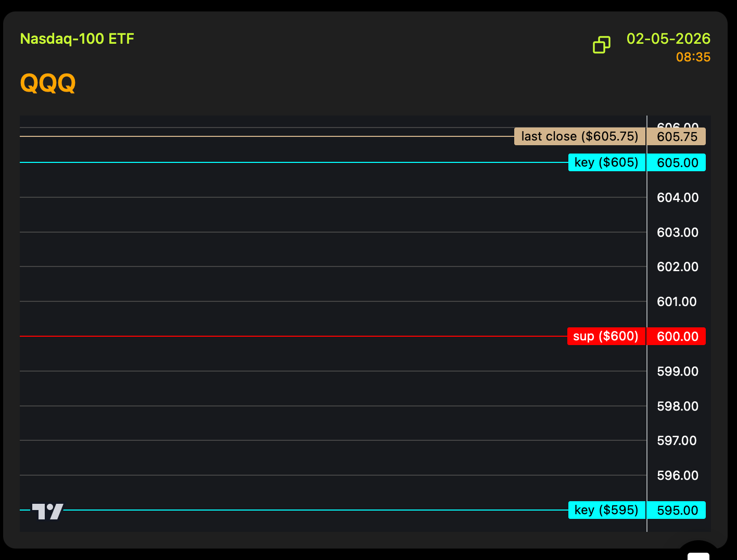The height and width of the screenshot is (560, 737).
Task: Click the Nasdaq-100 ETF title
Action: click(77, 39)
